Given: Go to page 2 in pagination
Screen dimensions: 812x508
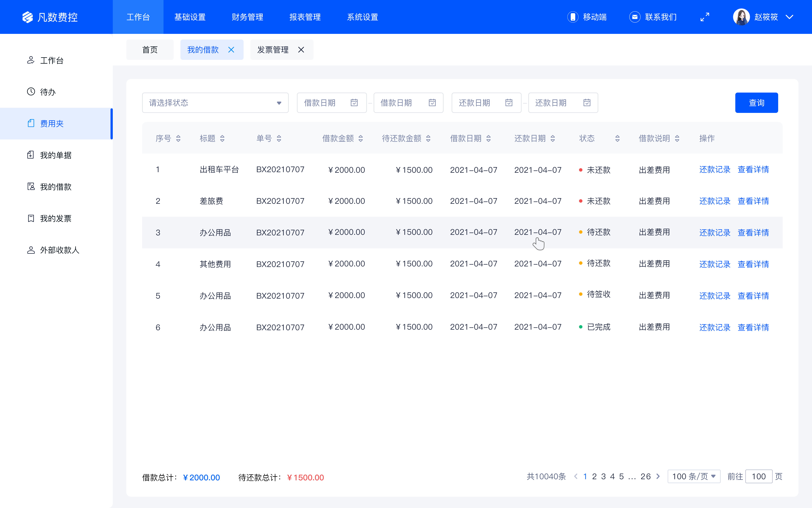Looking at the screenshot, I should coord(594,476).
